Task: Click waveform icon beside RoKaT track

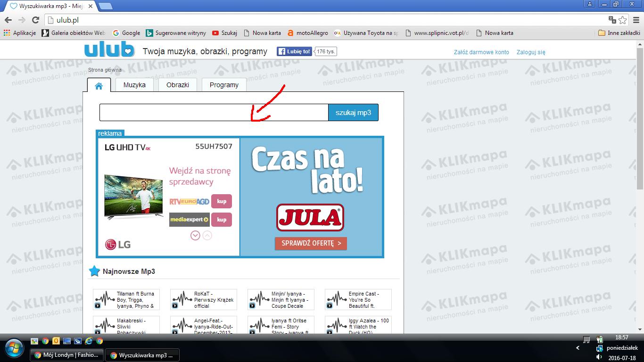Action: 182,300
